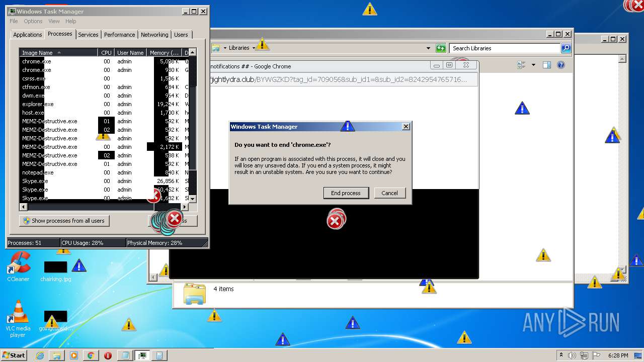The height and width of the screenshot is (362, 644).
Task: Sort processes by User Name column
Action: tap(130, 53)
